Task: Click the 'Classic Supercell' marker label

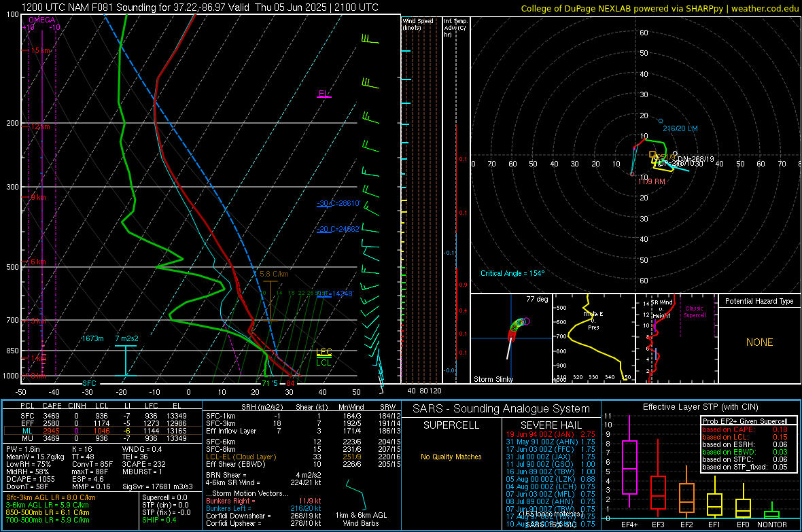Action: pyautogui.click(x=694, y=312)
